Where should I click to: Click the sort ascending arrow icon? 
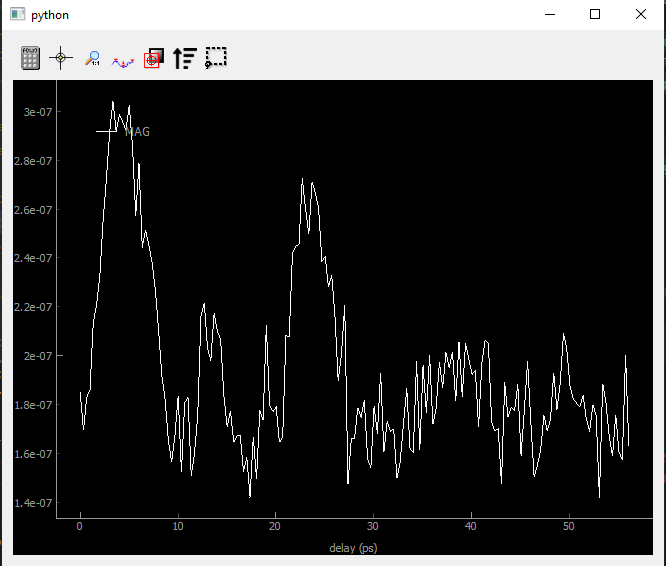[x=185, y=58]
